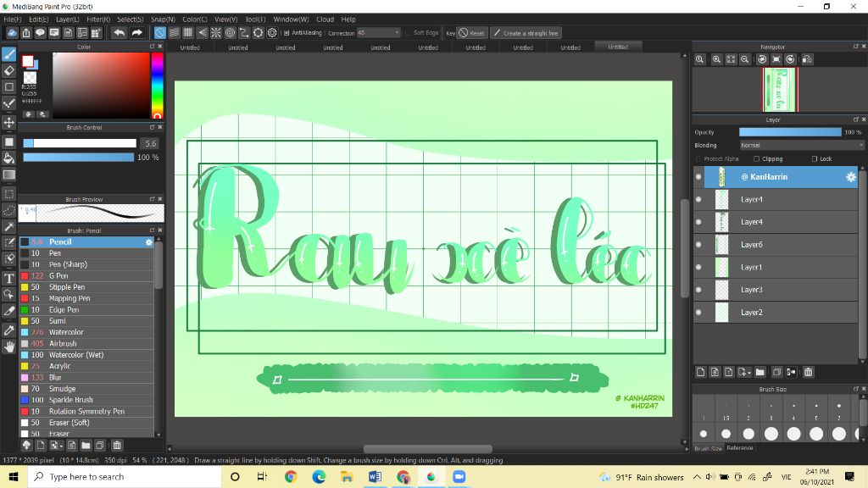Enable the Clipping checkbox
Viewport: 868px width, 488px height.
click(756, 158)
